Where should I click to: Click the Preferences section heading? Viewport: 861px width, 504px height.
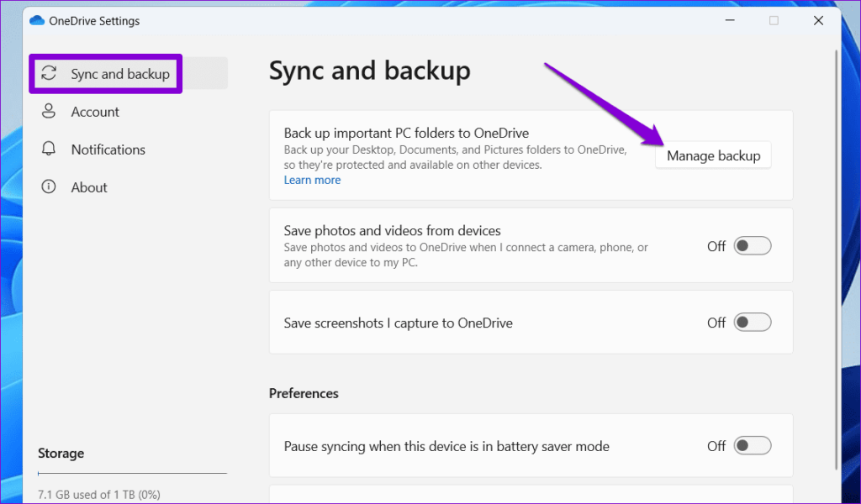pyautogui.click(x=304, y=393)
